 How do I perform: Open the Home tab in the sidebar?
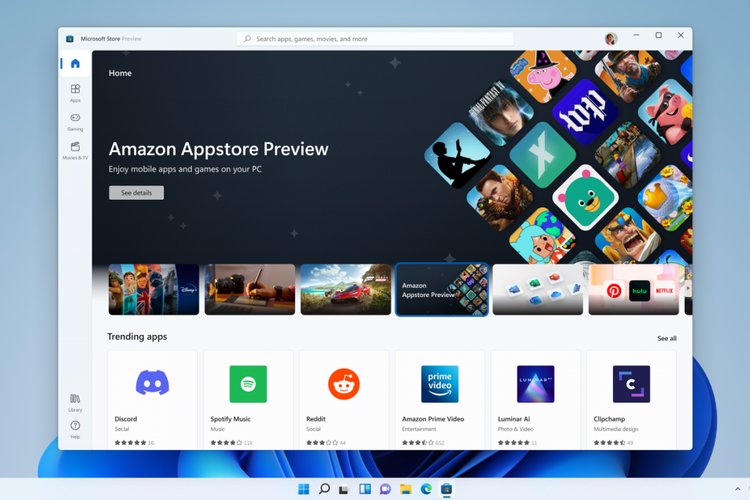pyautogui.click(x=75, y=64)
